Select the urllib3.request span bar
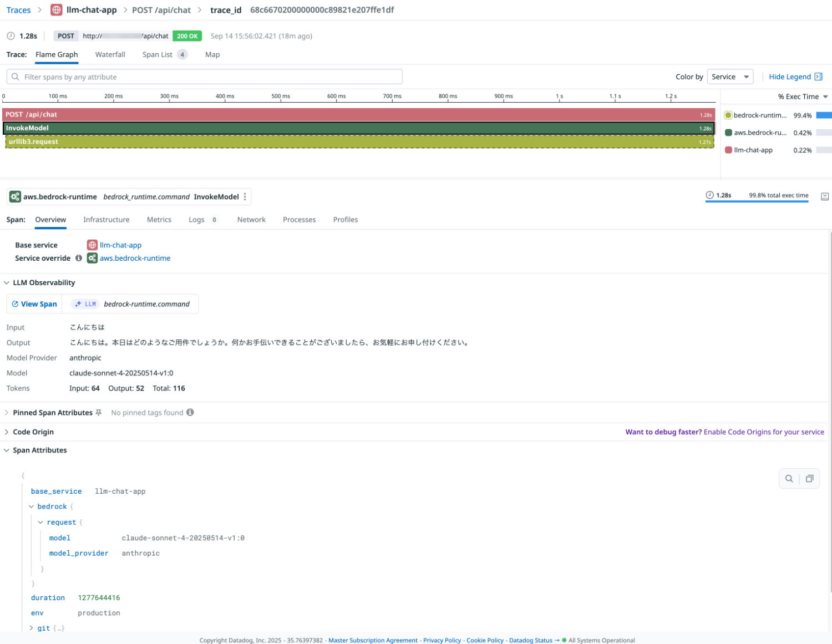This screenshot has height=644, width=832. click(x=359, y=142)
